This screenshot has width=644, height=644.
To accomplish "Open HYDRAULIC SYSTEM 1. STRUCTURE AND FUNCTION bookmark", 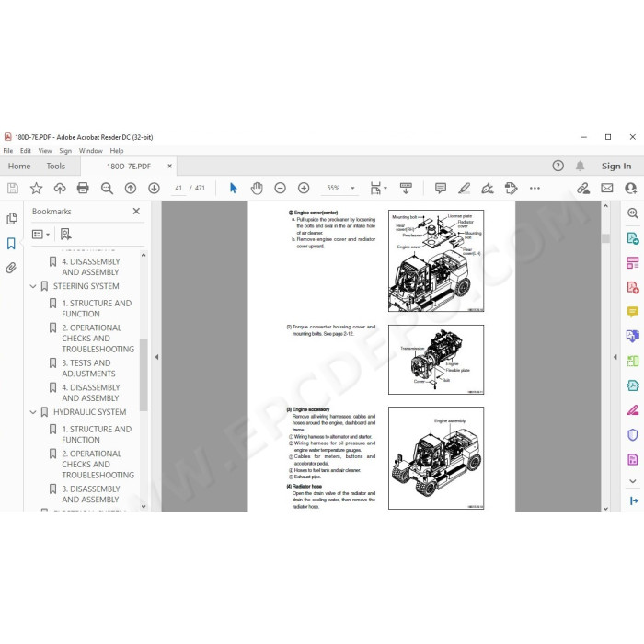I will [x=97, y=434].
